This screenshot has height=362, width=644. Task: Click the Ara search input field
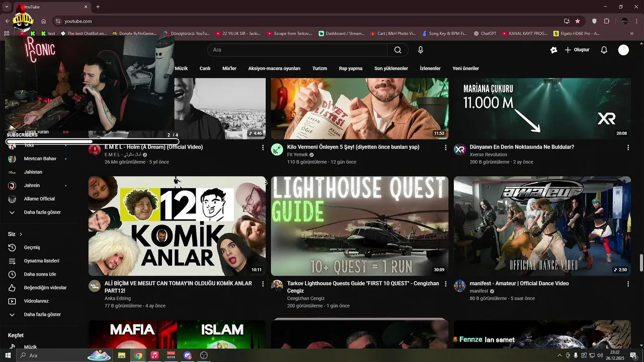tap(297, 50)
